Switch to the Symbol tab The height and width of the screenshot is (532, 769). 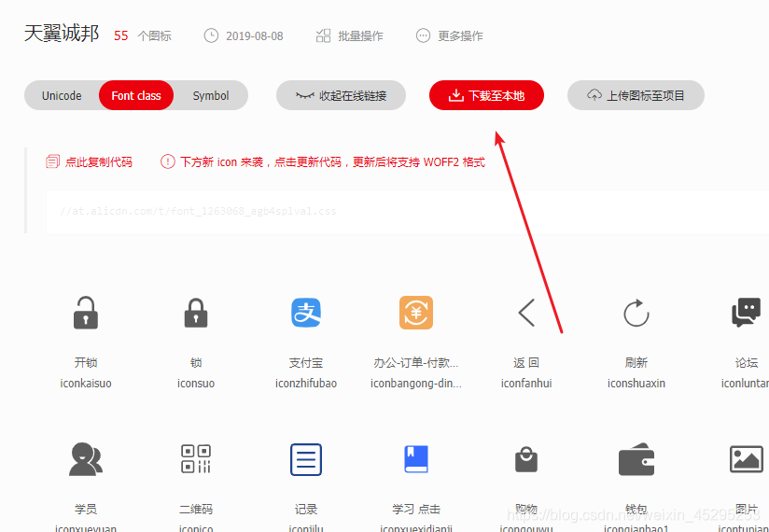pyautogui.click(x=211, y=95)
